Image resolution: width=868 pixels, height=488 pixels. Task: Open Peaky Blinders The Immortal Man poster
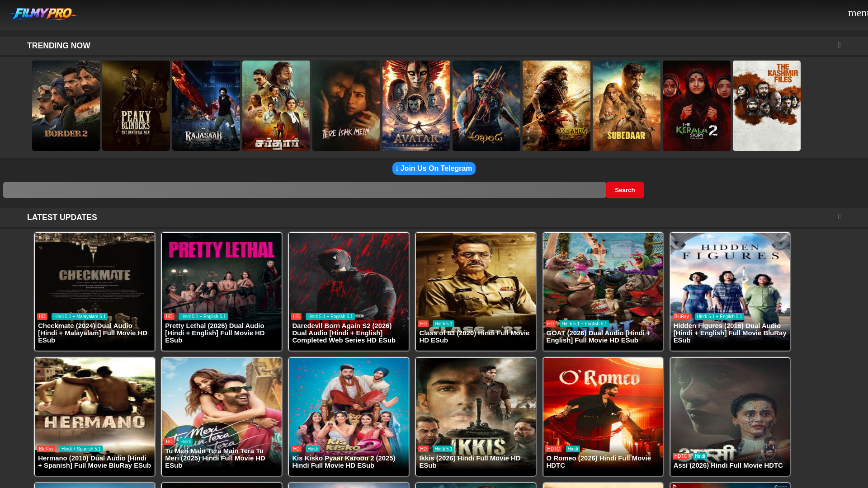[136, 106]
